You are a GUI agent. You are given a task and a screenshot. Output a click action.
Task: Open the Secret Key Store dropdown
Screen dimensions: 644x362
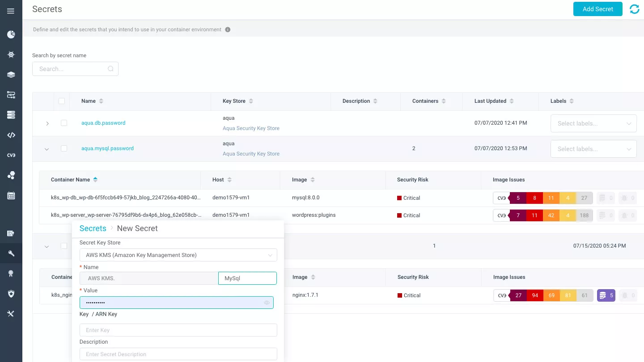tap(178, 255)
